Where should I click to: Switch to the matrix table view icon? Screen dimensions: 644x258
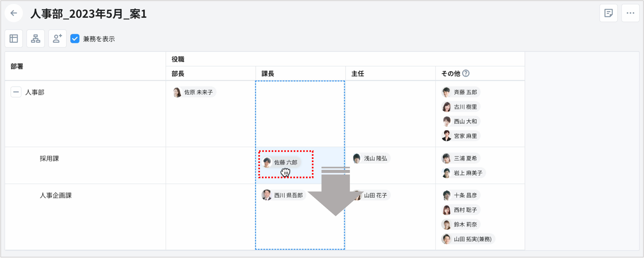point(14,38)
